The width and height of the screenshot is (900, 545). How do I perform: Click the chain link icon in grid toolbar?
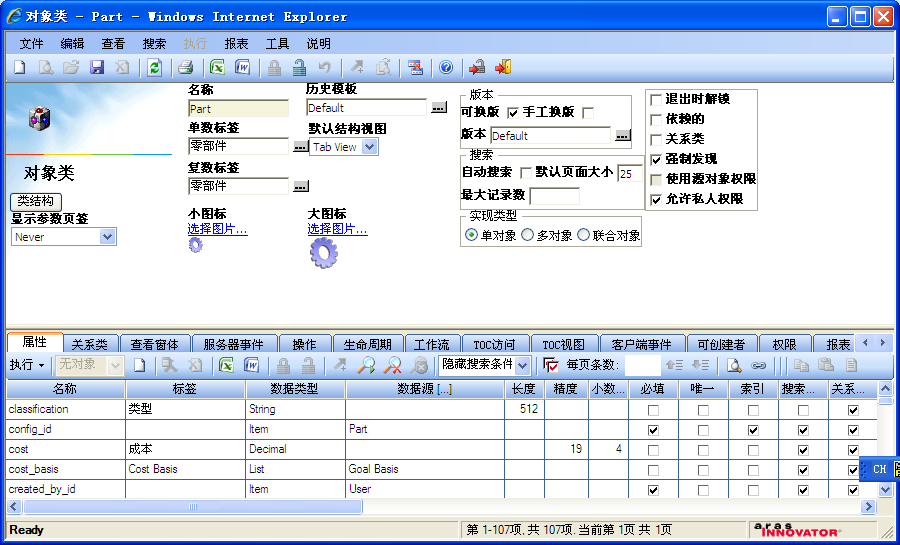click(x=758, y=365)
